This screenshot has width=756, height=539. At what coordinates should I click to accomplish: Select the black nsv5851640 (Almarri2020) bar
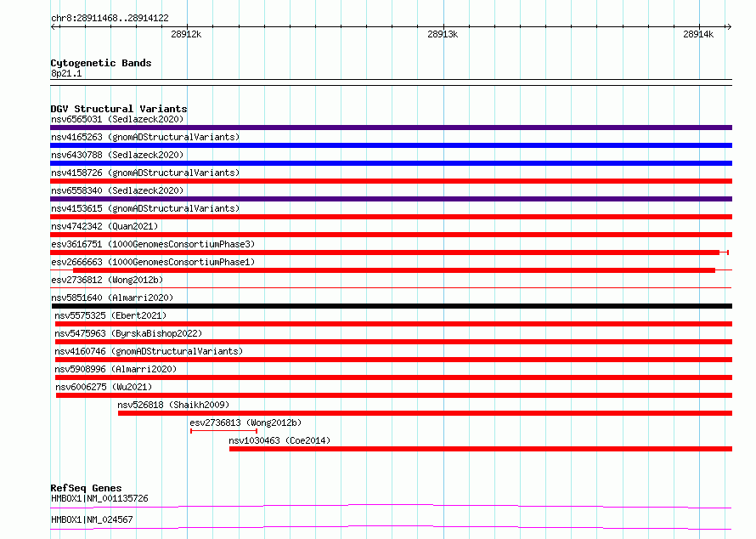(x=392, y=306)
